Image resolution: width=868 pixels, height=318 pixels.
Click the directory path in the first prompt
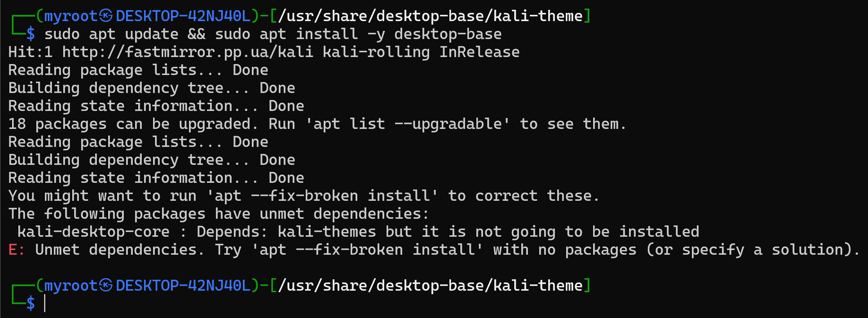pyautogui.click(x=430, y=16)
